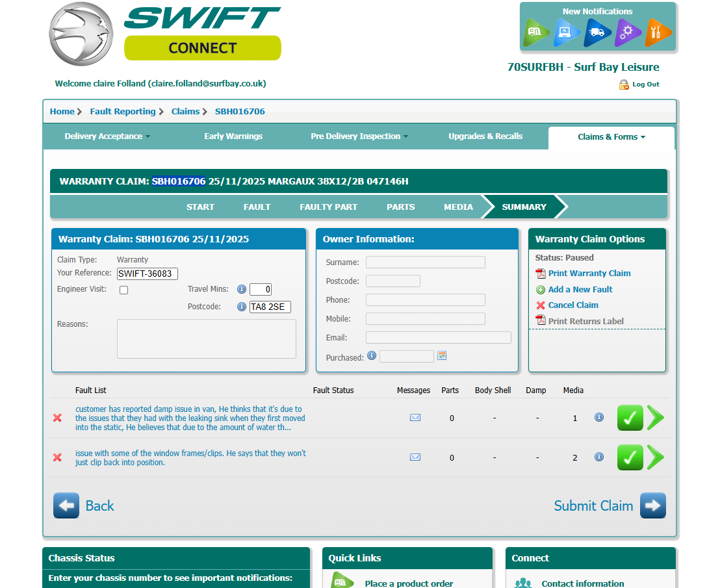Open messages envelope for the window frames fault
Screen dimensions: 720x588
tap(415, 457)
